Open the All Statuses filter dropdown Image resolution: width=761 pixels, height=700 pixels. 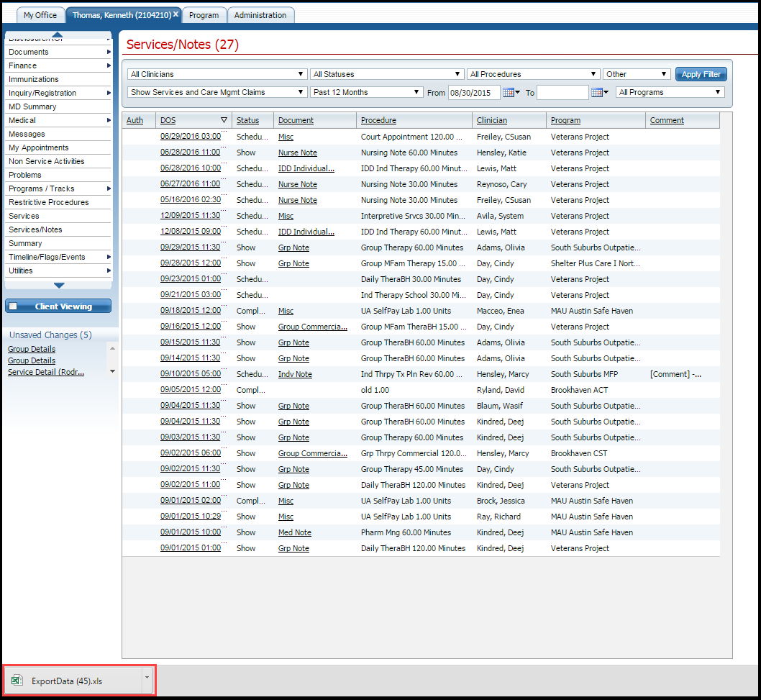click(x=386, y=74)
